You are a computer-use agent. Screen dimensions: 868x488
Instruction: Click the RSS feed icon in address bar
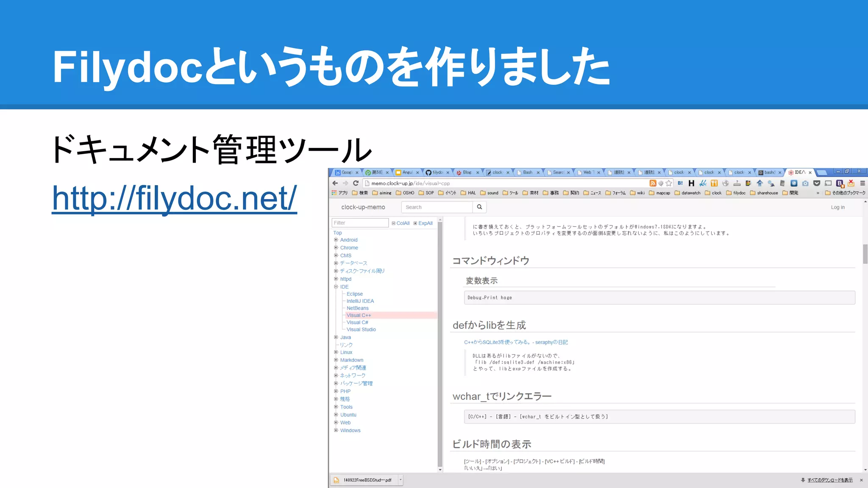point(653,183)
